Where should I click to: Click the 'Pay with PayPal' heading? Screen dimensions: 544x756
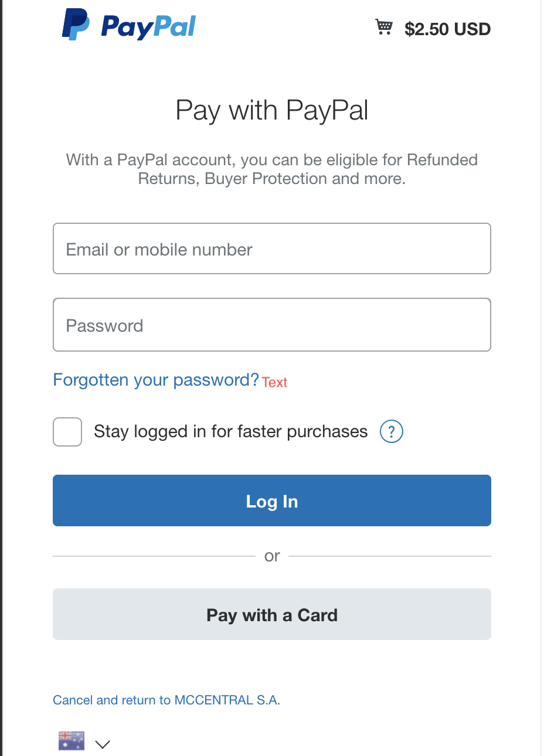pyautogui.click(x=272, y=110)
